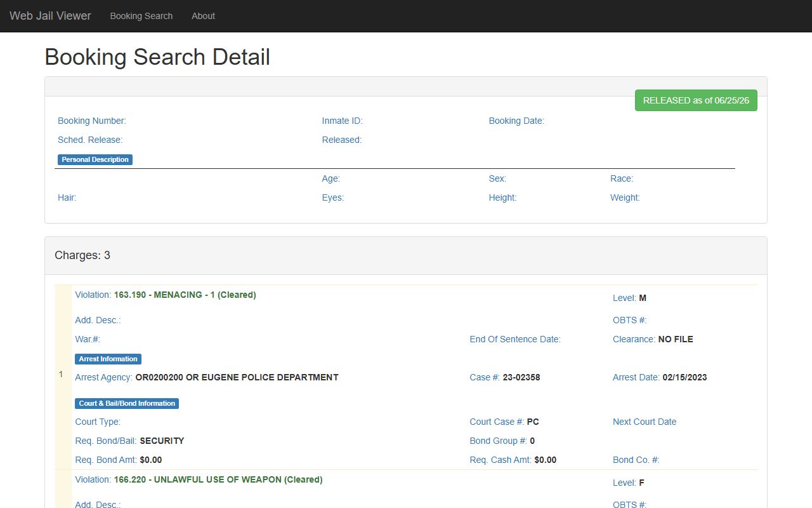This screenshot has width=812, height=508.
Task: Click Req. Cash Amt $0.00
Action: pos(546,460)
